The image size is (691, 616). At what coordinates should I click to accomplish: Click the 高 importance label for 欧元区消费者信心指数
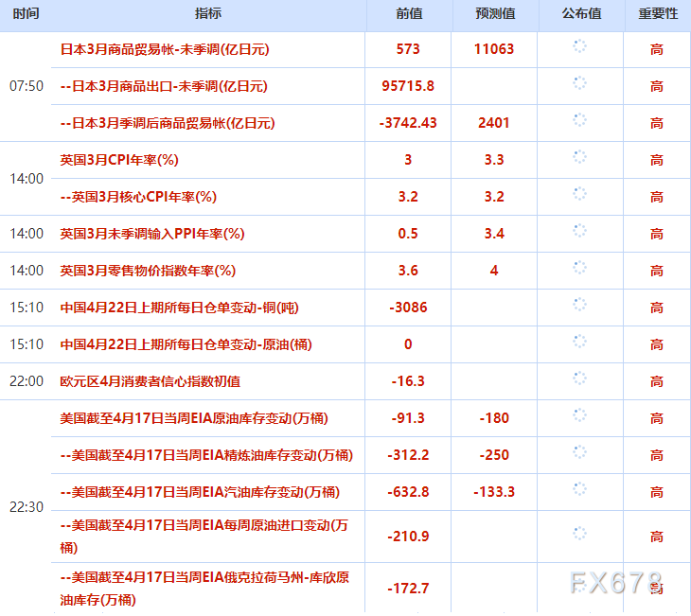tap(656, 381)
